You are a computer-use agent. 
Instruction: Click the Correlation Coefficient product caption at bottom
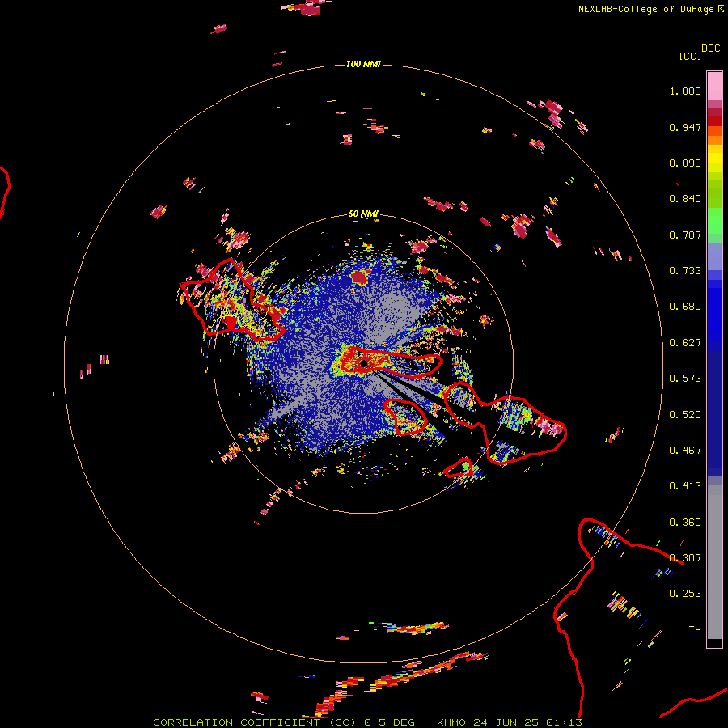(367, 722)
